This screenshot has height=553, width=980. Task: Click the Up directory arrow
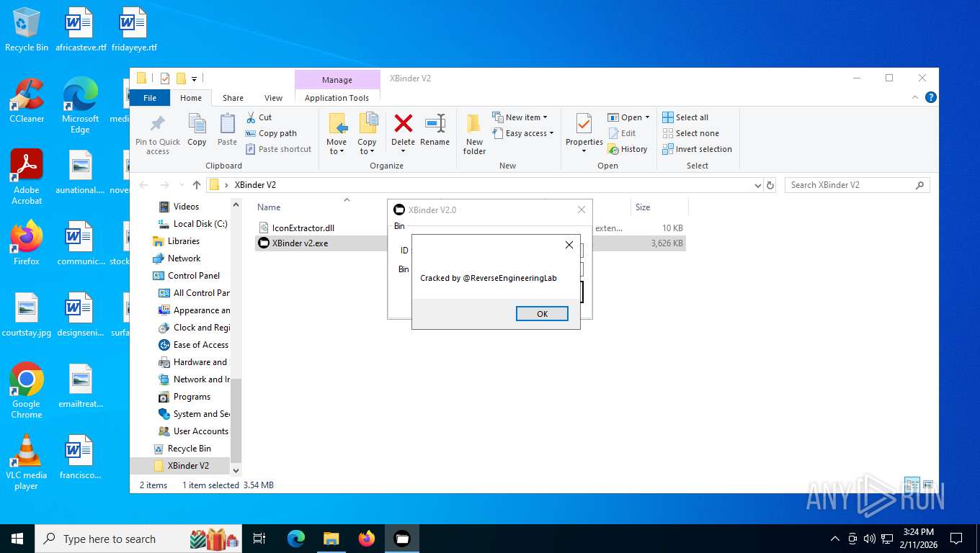pos(197,185)
